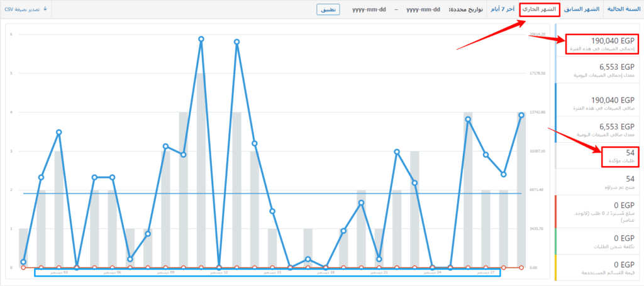Highlight the قيمة القسائم المستخدمة legend entry
Screen dimensions: 644x286
point(599,268)
